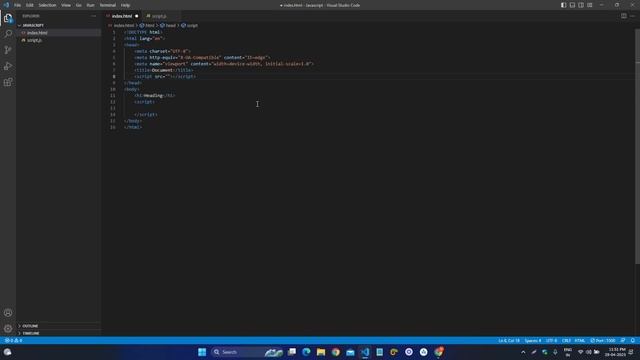The width and height of the screenshot is (640, 360).
Task: Click head element in the breadcrumb
Action: [168, 25]
